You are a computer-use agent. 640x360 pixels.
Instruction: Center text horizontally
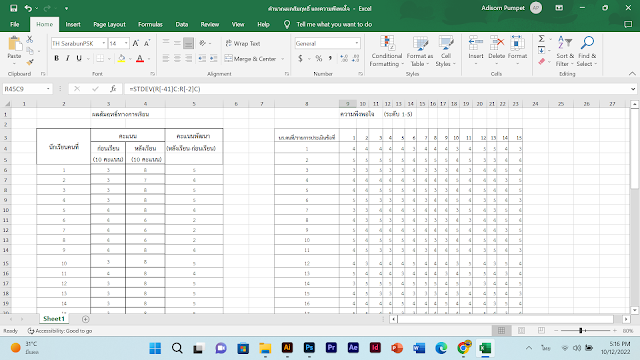pos(177,59)
